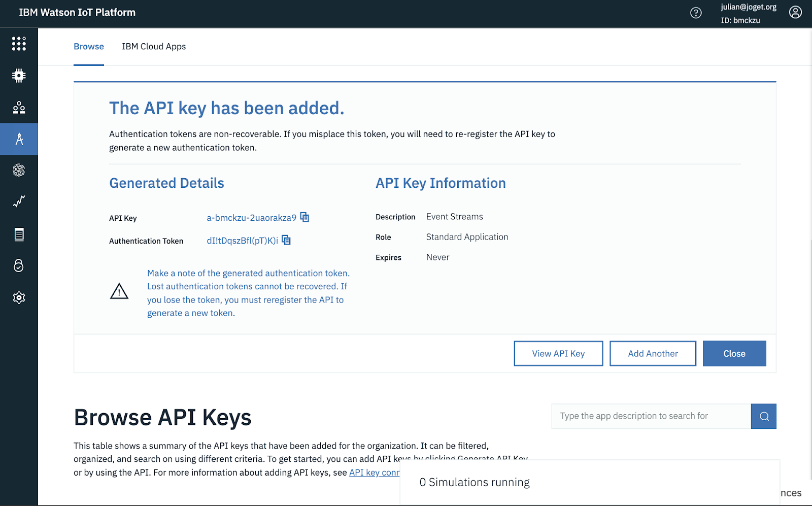
Task: Copy the API Key to clipboard
Action: point(304,217)
